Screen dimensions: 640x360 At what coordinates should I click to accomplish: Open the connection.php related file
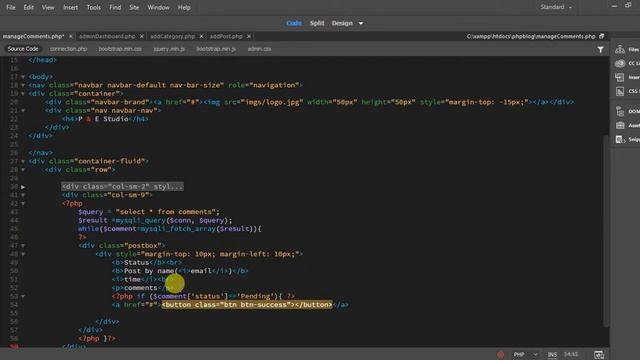69,49
